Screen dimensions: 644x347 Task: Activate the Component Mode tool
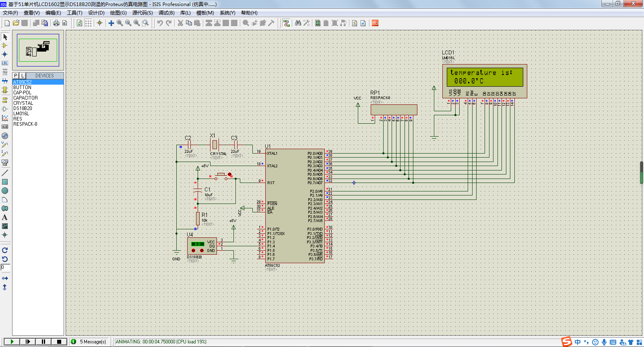[5, 46]
